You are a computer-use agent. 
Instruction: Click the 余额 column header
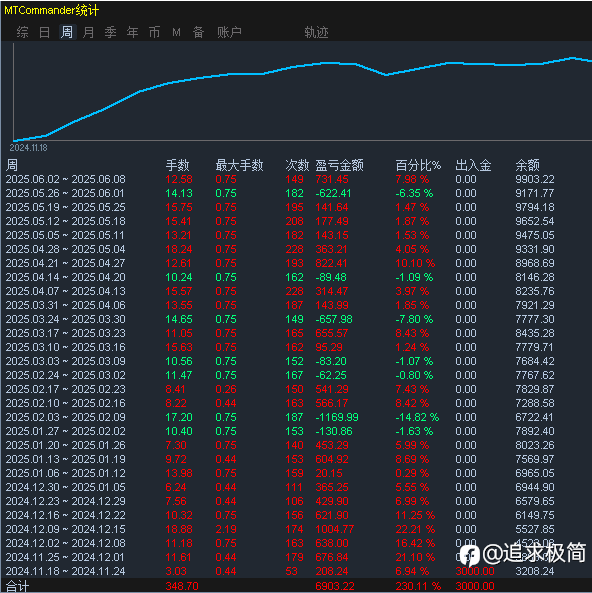pos(527,165)
